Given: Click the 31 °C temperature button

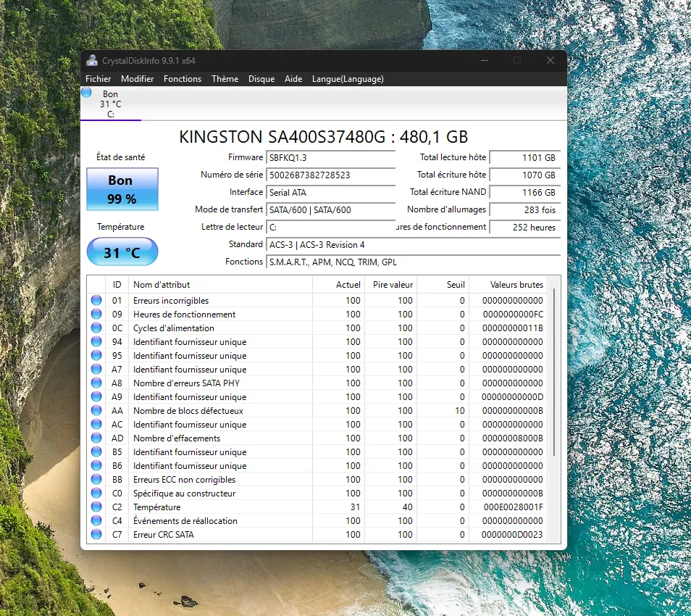Looking at the screenshot, I should click(122, 251).
